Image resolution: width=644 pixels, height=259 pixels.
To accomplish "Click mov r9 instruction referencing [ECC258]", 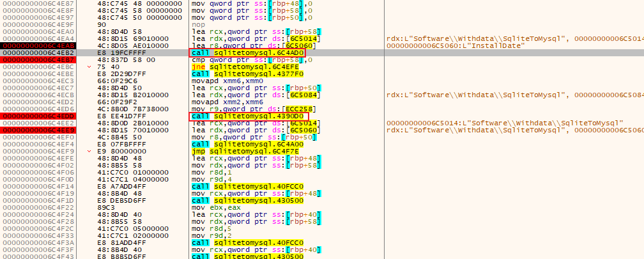I will (254, 109).
